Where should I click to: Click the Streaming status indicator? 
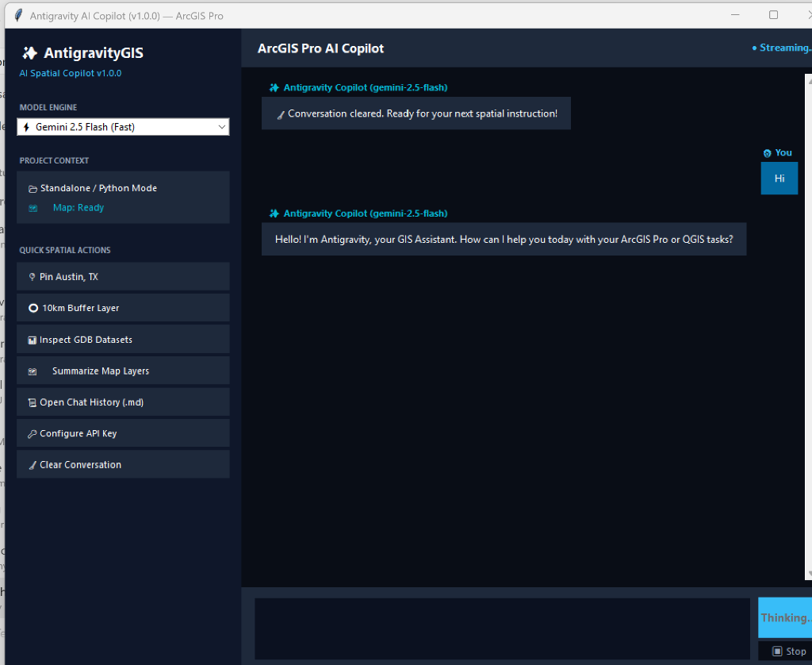(x=782, y=48)
